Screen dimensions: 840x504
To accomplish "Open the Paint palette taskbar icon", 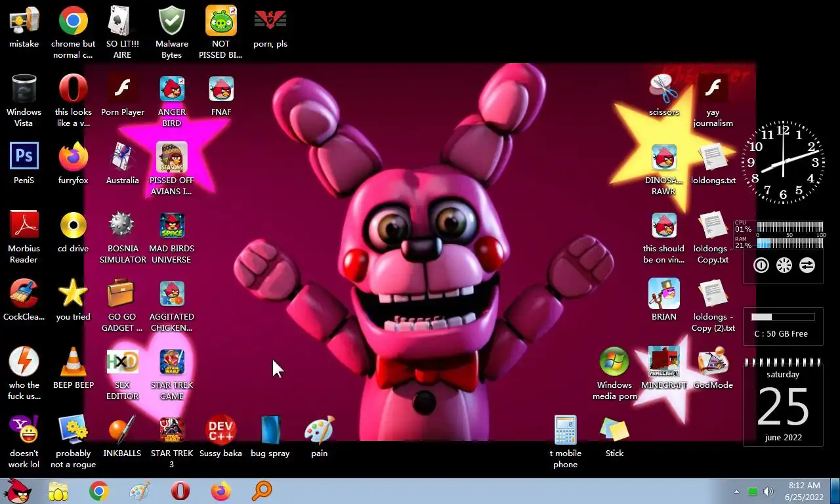I will coord(140,491).
